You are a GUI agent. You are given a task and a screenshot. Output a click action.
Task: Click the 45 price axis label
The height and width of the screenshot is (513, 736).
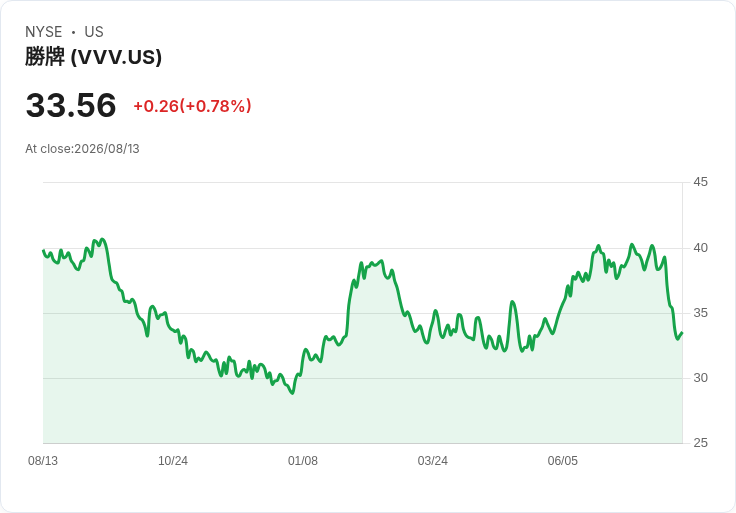[700, 182]
